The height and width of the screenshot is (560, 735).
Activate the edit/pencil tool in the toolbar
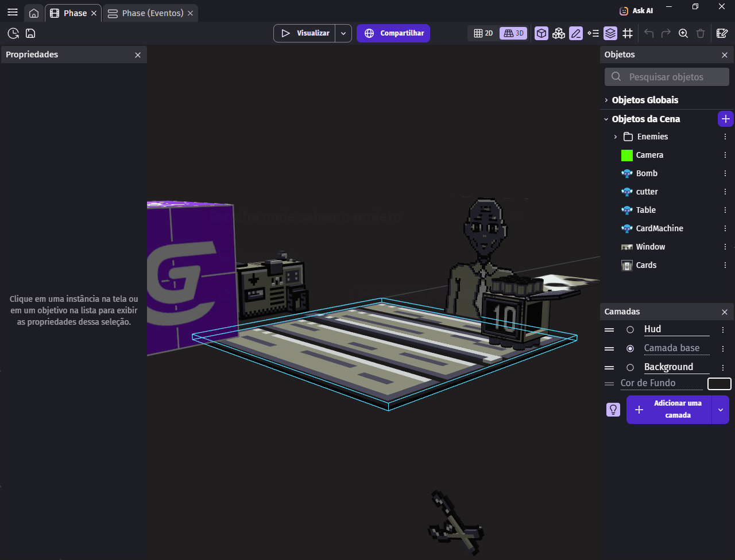575,33
